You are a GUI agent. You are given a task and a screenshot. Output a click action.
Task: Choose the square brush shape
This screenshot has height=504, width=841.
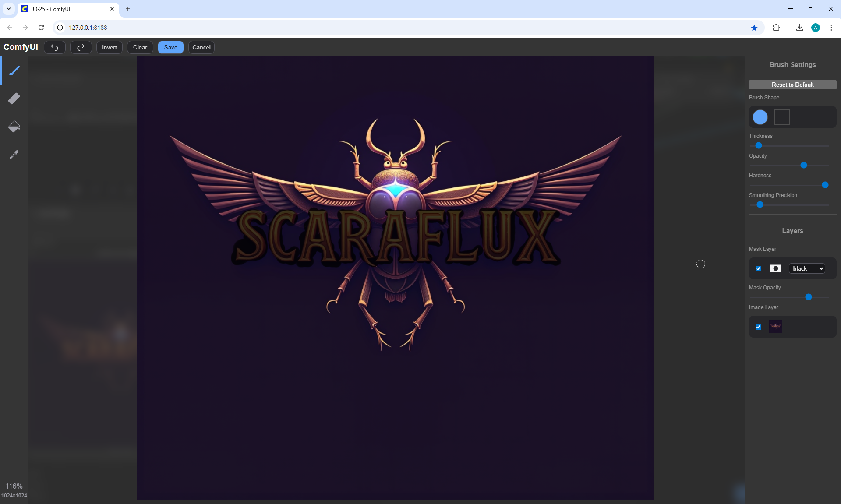(x=782, y=117)
